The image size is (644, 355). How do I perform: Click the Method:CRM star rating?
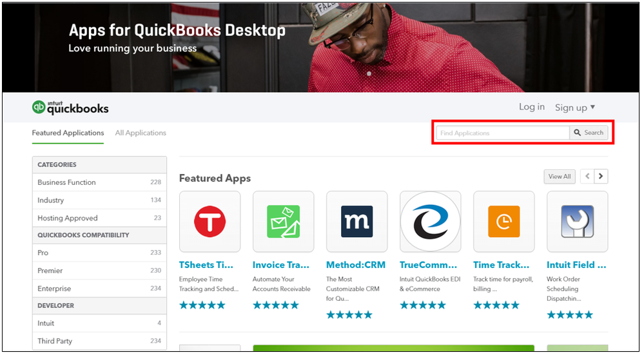[x=349, y=315]
